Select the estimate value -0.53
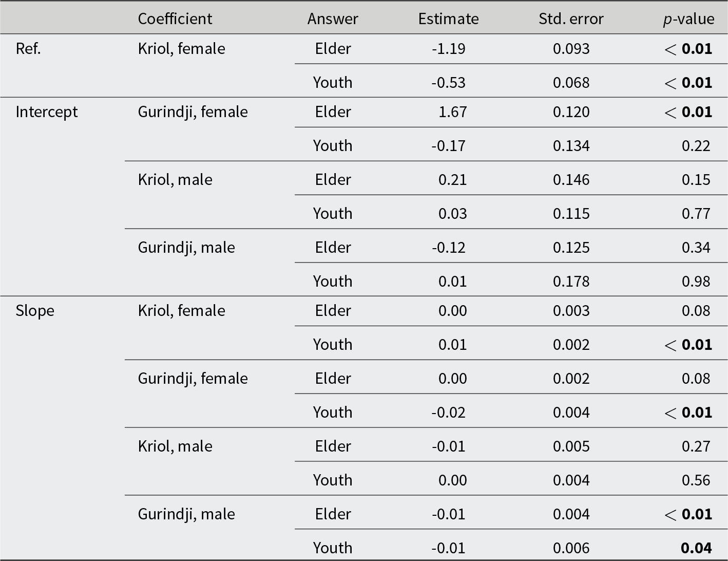This screenshot has height=561, width=728. (448, 82)
